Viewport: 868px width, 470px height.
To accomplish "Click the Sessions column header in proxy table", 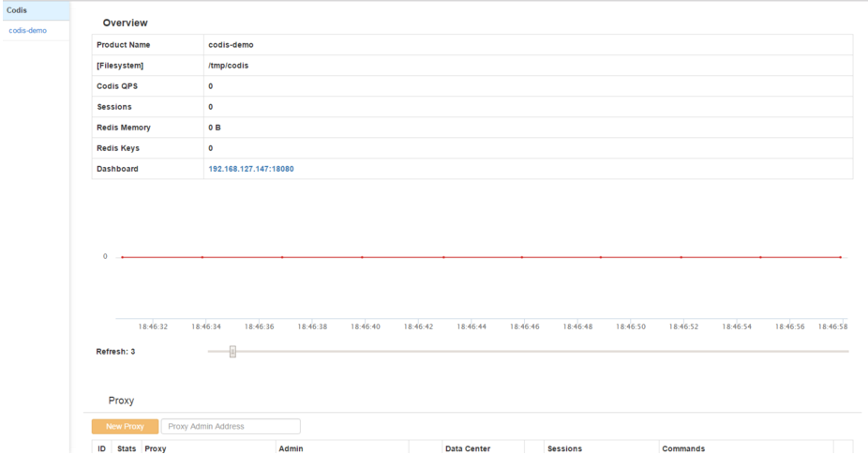I will pos(564,449).
